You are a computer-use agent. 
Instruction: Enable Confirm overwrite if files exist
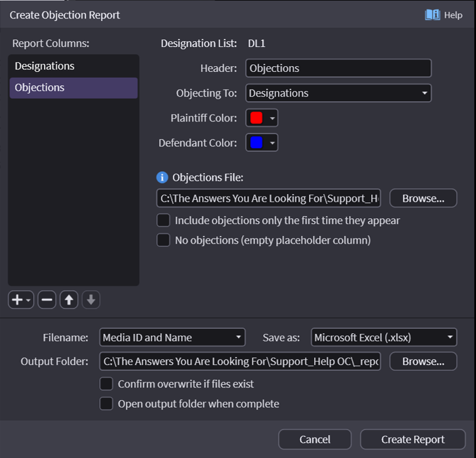pyautogui.click(x=106, y=384)
